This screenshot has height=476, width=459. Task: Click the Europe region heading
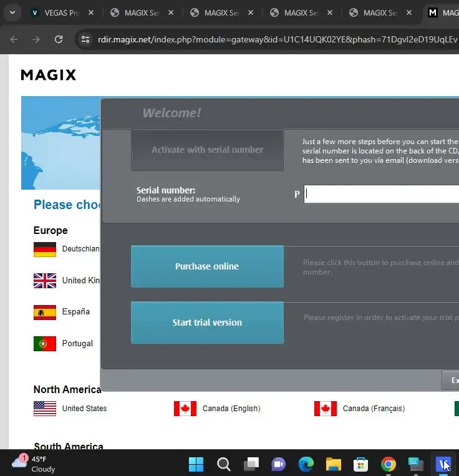point(51,230)
